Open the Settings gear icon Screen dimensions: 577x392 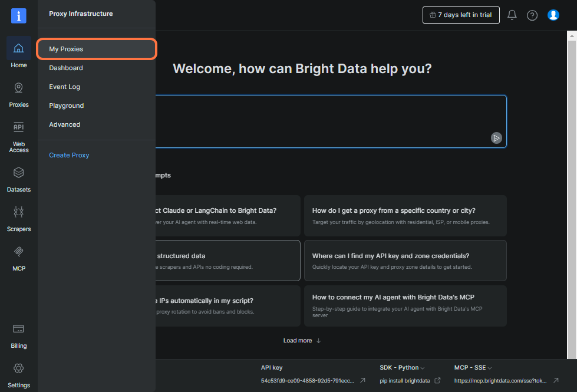(18, 368)
